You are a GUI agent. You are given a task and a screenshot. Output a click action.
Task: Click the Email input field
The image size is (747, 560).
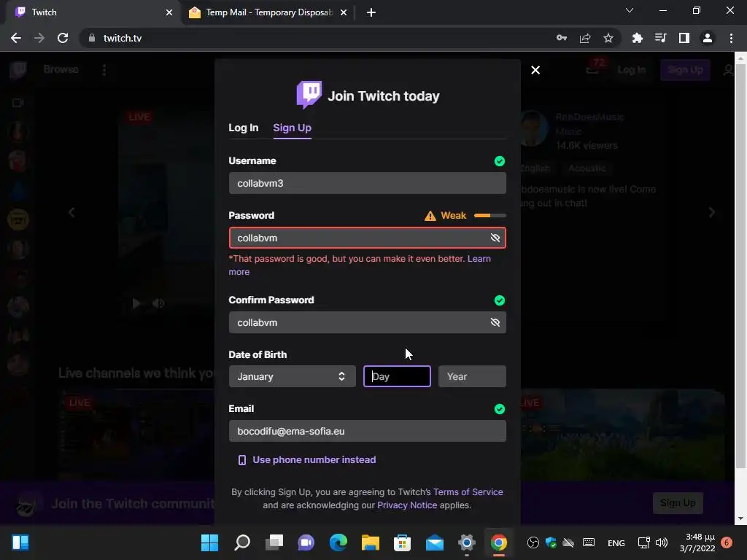click(368, 431)
